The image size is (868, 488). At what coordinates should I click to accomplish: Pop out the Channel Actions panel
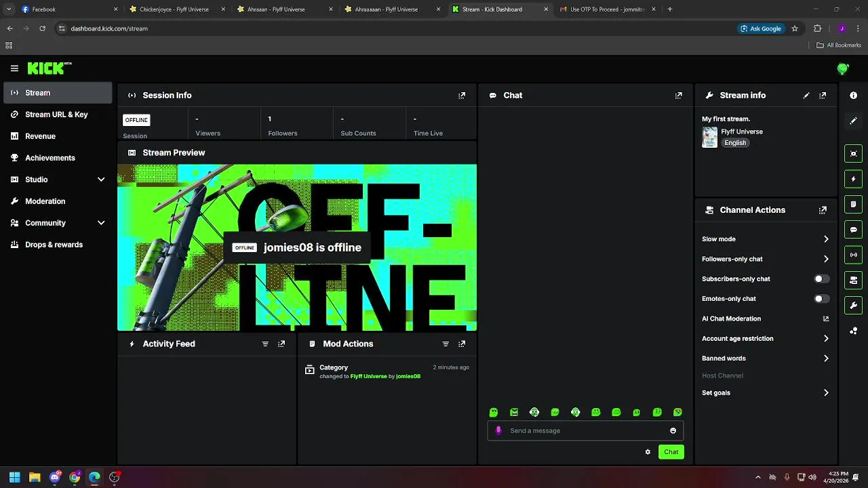point(823,210)
